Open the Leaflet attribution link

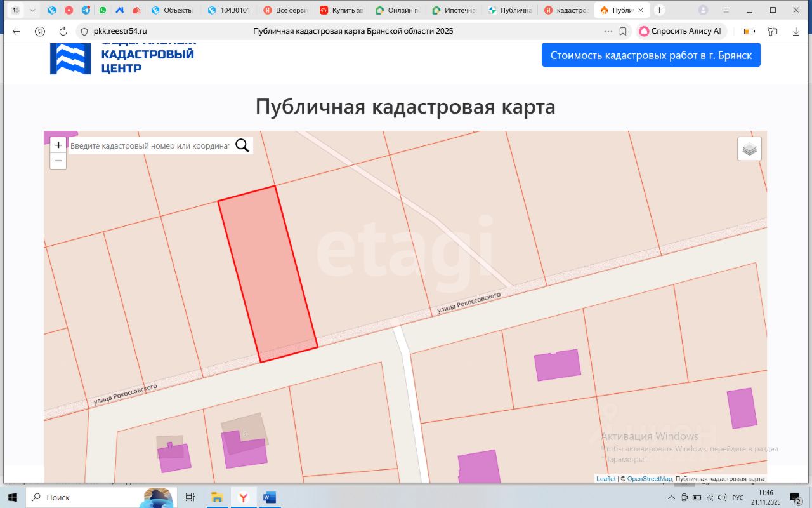point(606,479)
